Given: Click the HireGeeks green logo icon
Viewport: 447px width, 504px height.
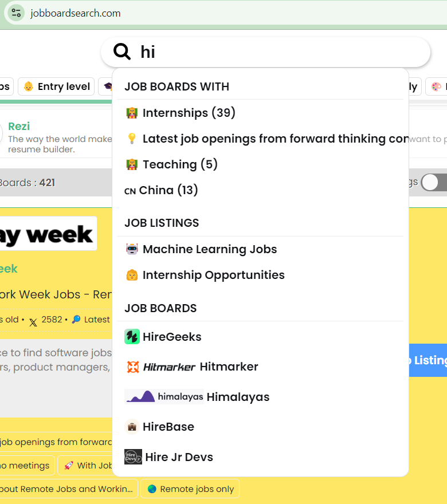Looking at the screenshot, I should [132, 337].
